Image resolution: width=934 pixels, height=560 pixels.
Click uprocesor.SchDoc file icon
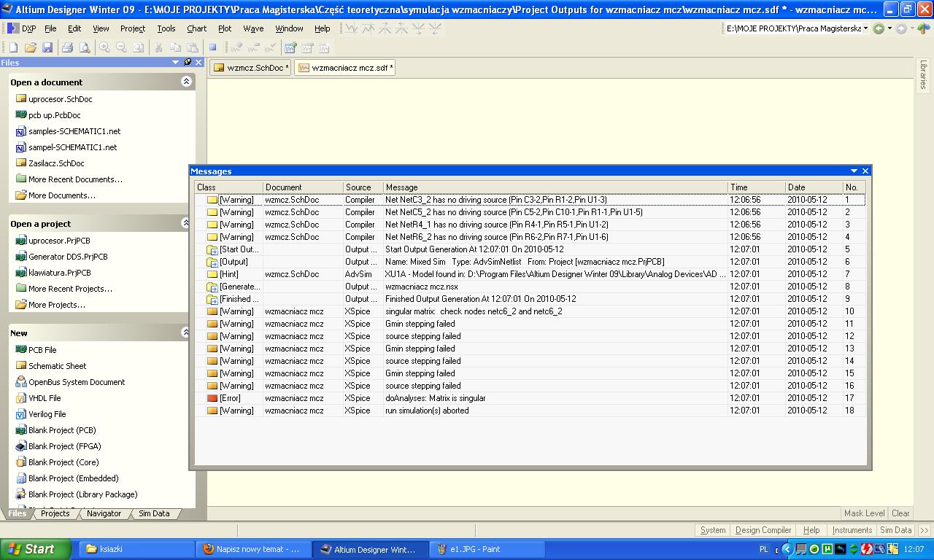point(21,99)
